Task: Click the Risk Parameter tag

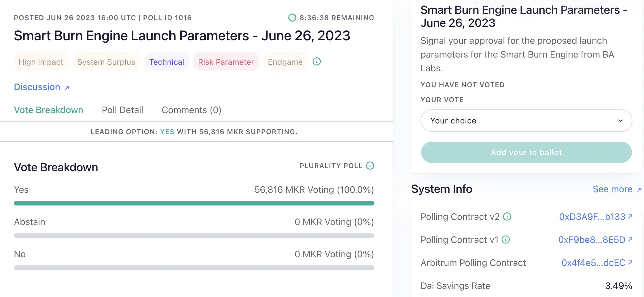Action: point(226,62)
